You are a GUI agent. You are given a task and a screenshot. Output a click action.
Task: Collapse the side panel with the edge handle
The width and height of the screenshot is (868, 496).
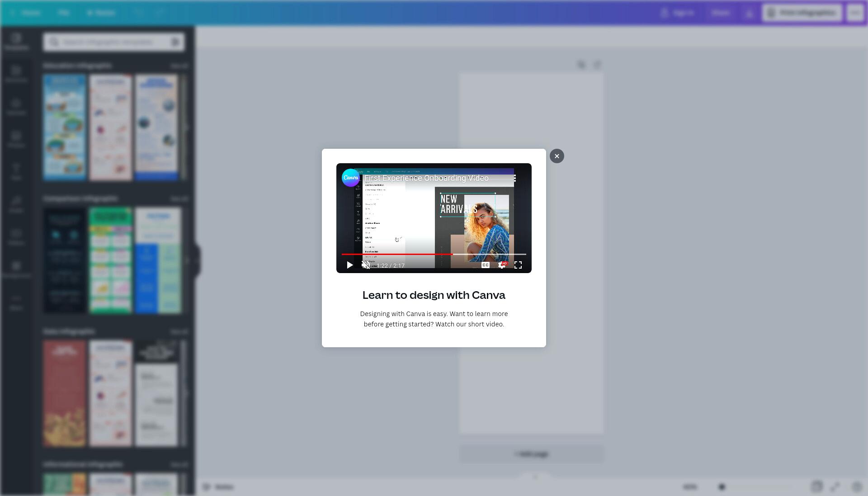pos(198,260)
